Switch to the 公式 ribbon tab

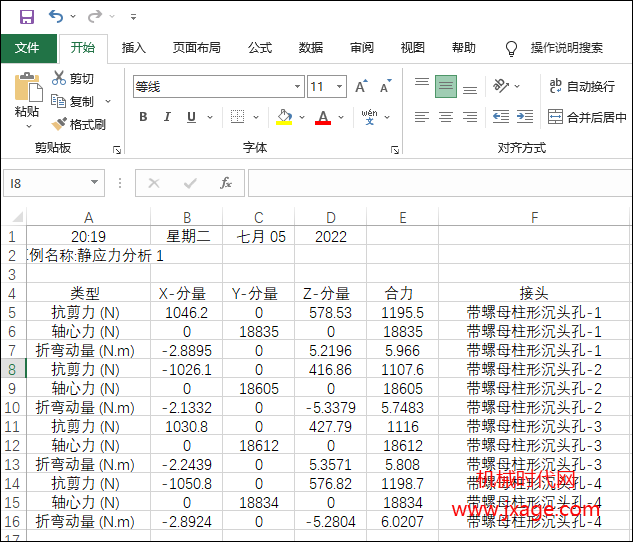point(260,48)
